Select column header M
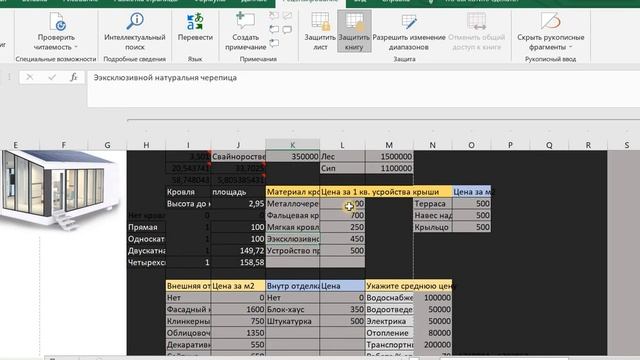The width and height of the screenshot is (640, 360). [x=389, y=145]
